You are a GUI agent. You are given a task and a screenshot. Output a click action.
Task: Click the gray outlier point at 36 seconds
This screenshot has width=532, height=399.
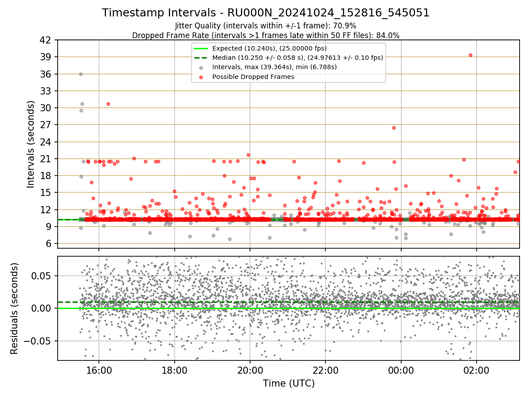coord(81,74)
